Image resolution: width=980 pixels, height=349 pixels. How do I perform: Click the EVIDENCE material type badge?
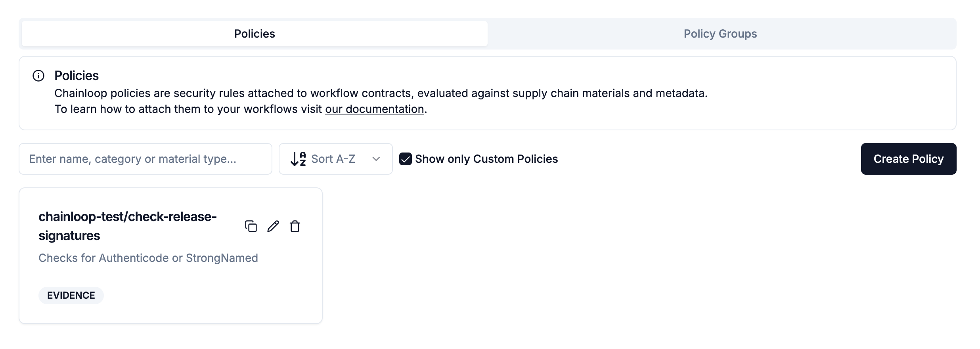(71, 296)
